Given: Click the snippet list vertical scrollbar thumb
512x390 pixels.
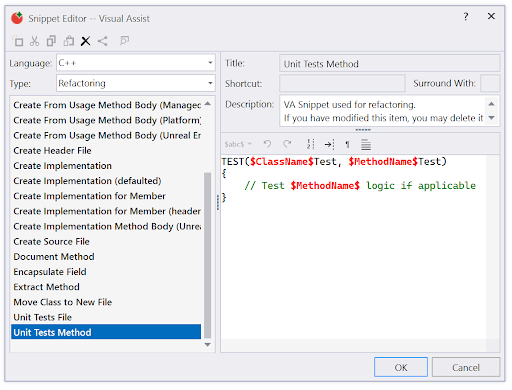Looking at the screenshot, I should [207, 255].
